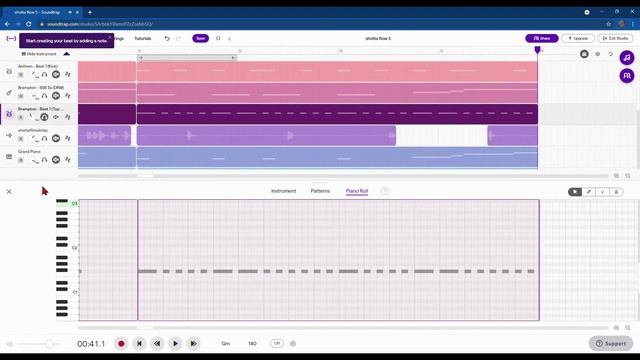Open automation for Anthem Beat Kick track
Screen dimensions: 640x360
point(68,74)
